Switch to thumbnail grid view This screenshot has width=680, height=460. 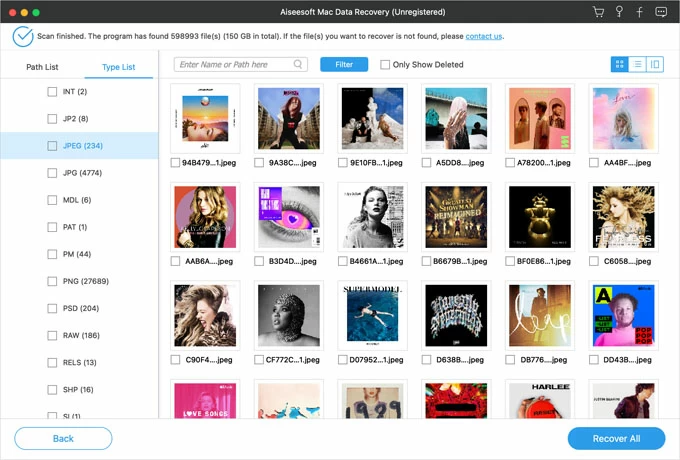620,64
